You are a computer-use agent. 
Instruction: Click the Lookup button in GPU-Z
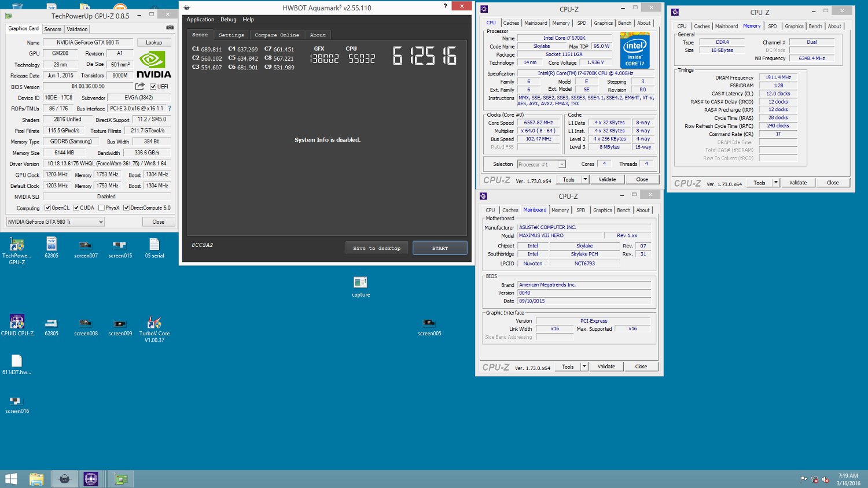click(154, 42)
